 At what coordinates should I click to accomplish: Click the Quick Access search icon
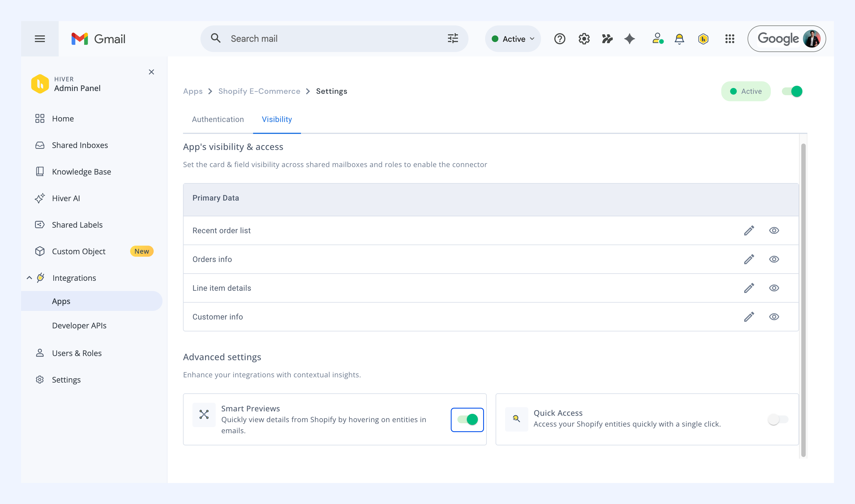516,419
